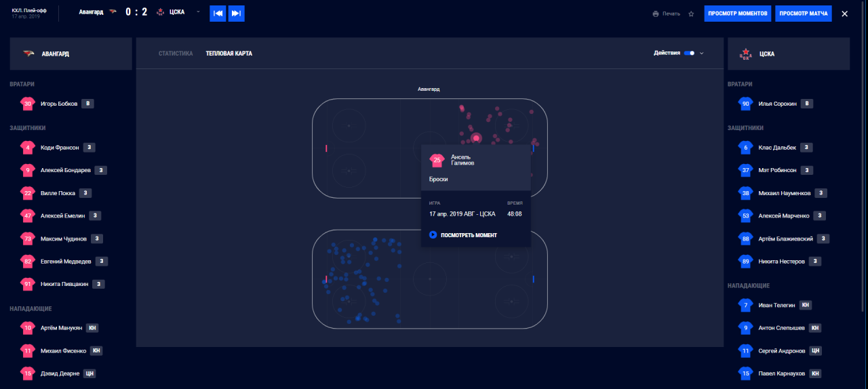Click the В badge beside Игорь Бобков
The width and height of the screenshot is (868, 389).
87,104
